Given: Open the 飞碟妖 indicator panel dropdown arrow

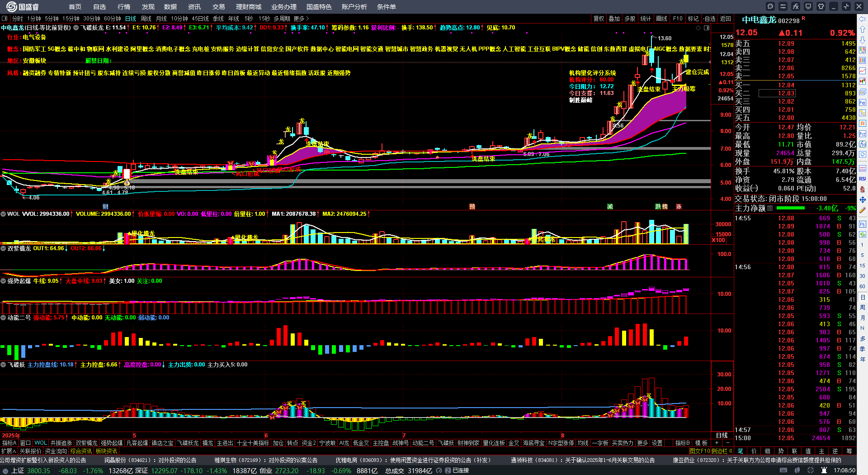Looking at the screenshot, I should click(x=3, y=365).
